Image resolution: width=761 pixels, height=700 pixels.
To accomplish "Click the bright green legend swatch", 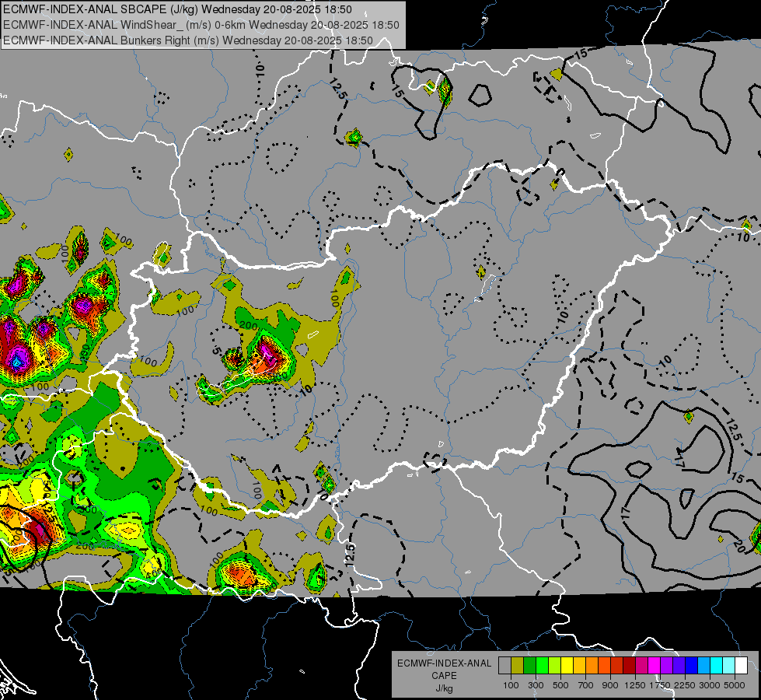I will coord(542,665).
